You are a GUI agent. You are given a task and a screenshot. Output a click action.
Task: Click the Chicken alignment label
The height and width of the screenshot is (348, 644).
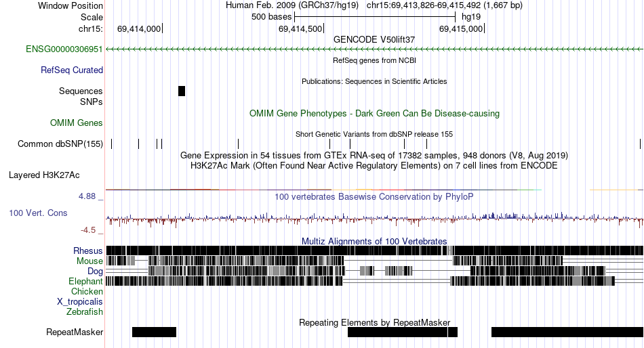[x=87, y=291]
